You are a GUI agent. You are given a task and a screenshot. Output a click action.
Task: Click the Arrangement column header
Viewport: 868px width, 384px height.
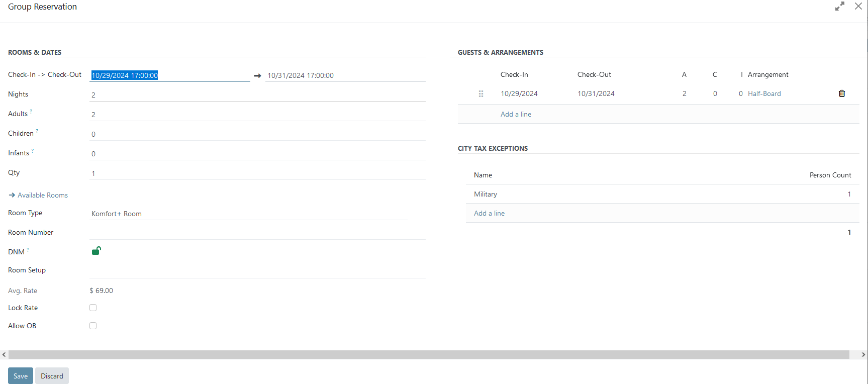768,74
